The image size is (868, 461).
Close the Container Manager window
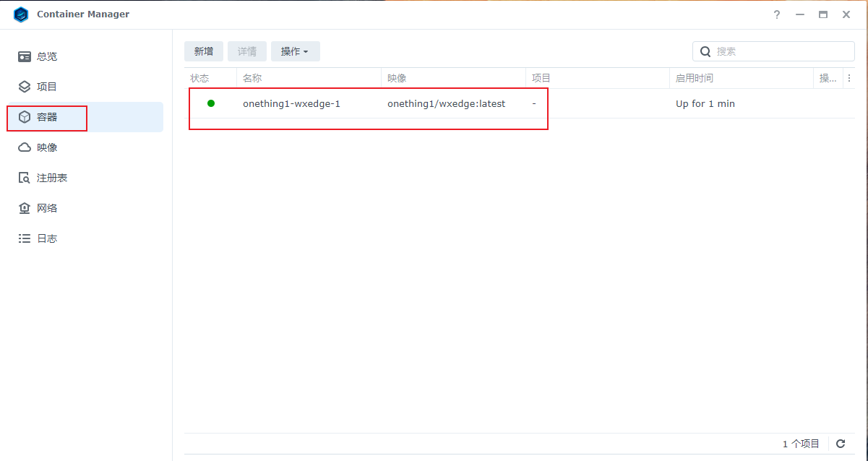coord(846,14)
